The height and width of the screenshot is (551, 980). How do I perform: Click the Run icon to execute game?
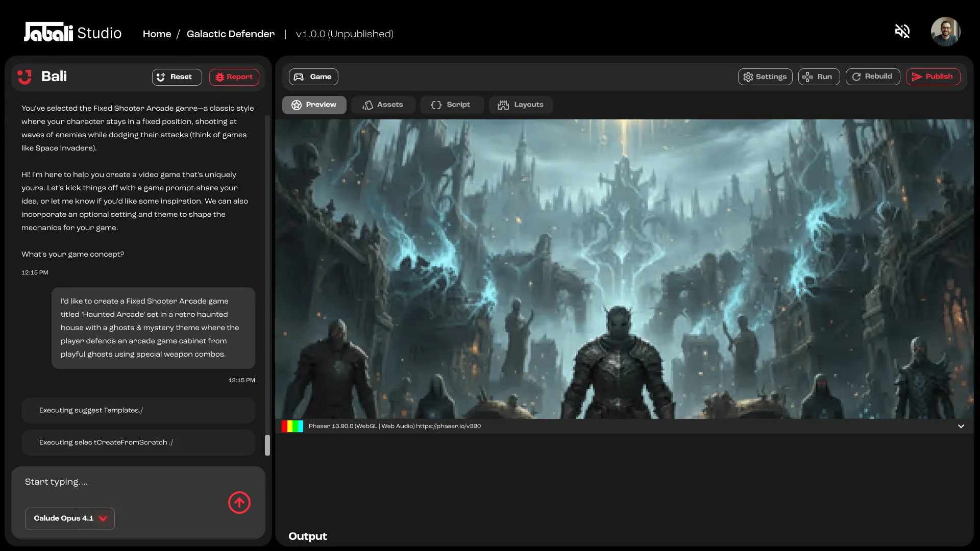(807, 77)
